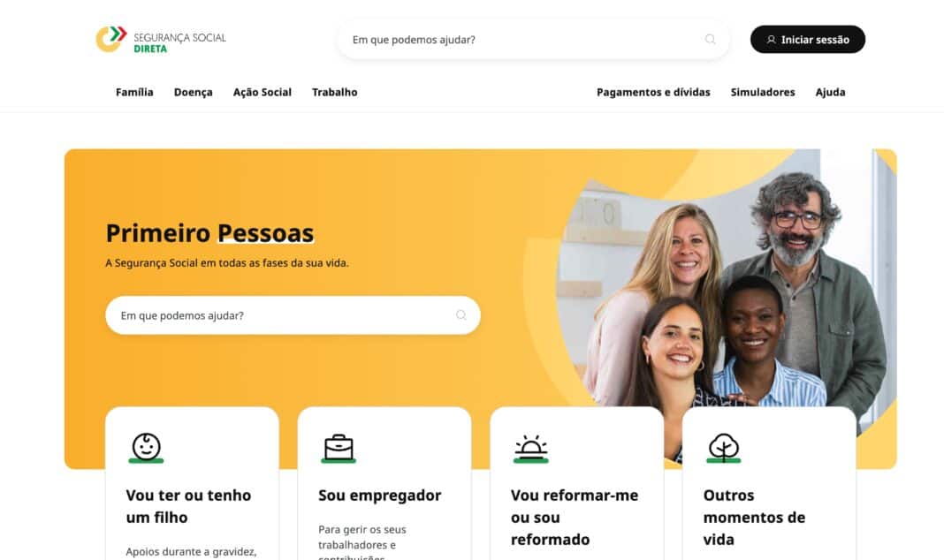The image size is (944, 560).
Task: Open the Ajuda menu item
Action: [830, 92]
